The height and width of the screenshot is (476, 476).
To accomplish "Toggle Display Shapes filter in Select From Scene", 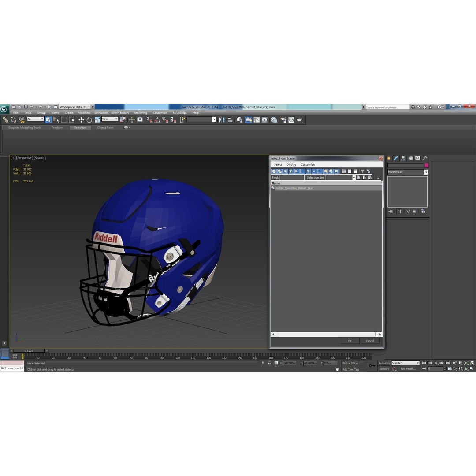I will click(x=280, y=171).
